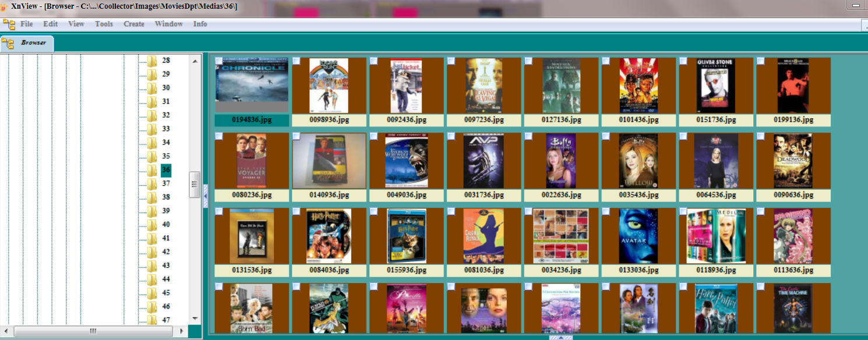This screenshot has height=340, width=868.
Task: Click folder icon for folder 32
Action: pos(152,115)
